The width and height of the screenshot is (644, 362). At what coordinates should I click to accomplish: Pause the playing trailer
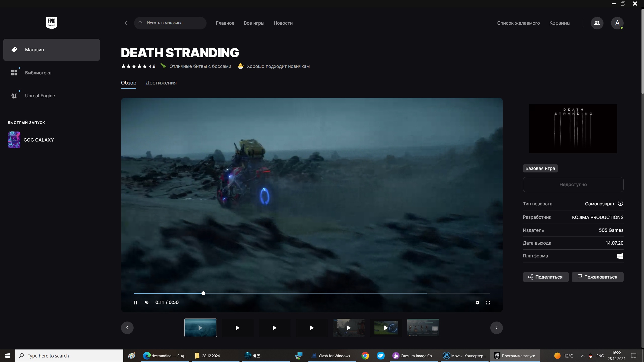[136, 302]
